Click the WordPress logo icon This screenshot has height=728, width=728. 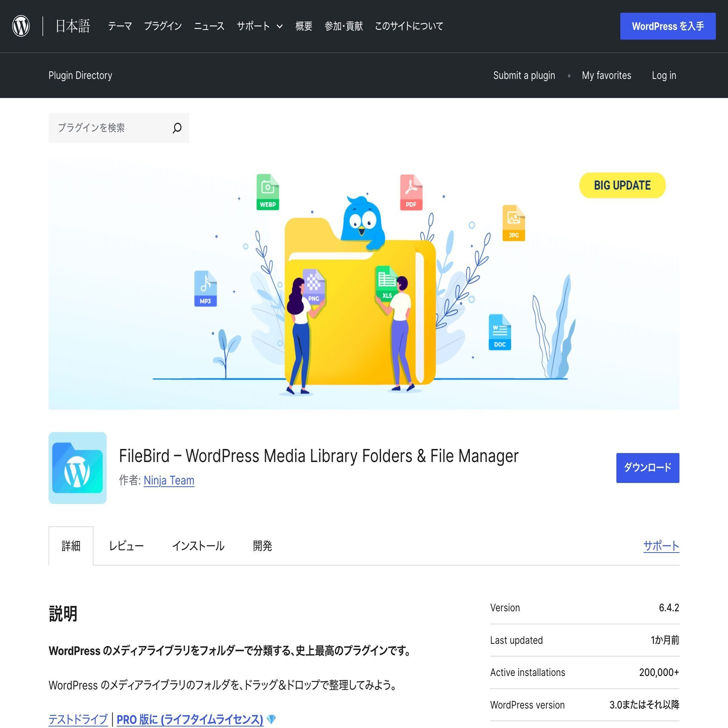click(21, 26)
